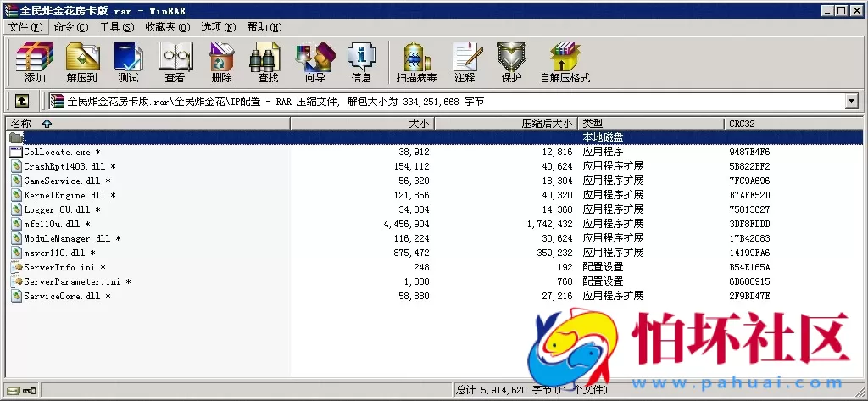Open the 选项(N) menu
Image resolution: width=868 pixels, height=401 pixels.
pos(218,26)
